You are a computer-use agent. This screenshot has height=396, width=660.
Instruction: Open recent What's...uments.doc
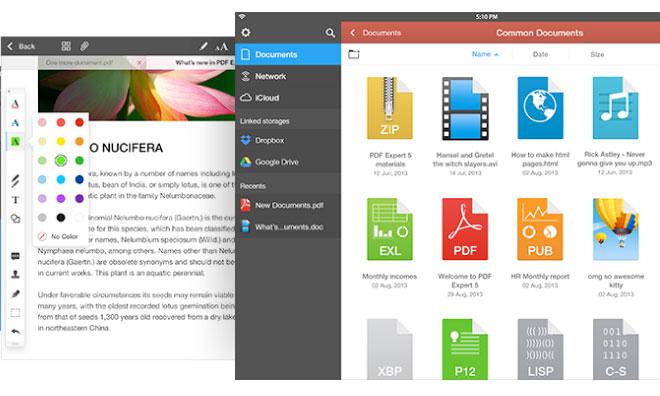click(288, 227)
